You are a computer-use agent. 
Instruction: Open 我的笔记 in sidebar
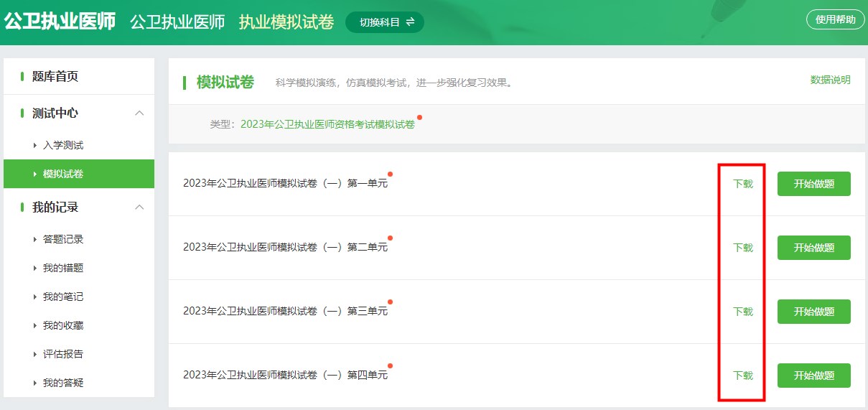[63, 297]
